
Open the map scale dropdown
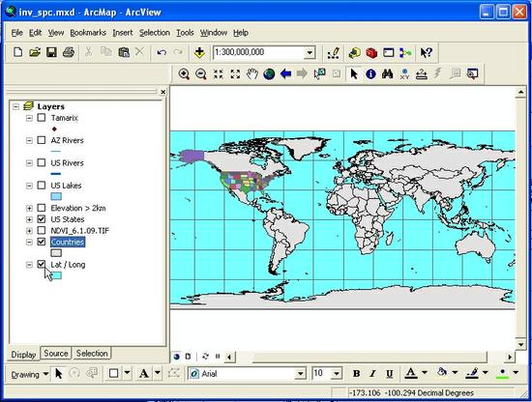[x=310, y=53]
